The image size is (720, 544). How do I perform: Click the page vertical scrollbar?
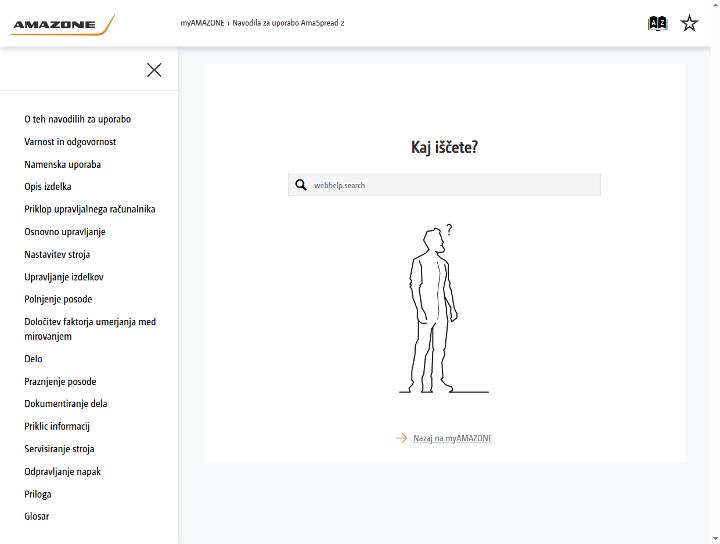pyautogui.click(x=716, y=272)
